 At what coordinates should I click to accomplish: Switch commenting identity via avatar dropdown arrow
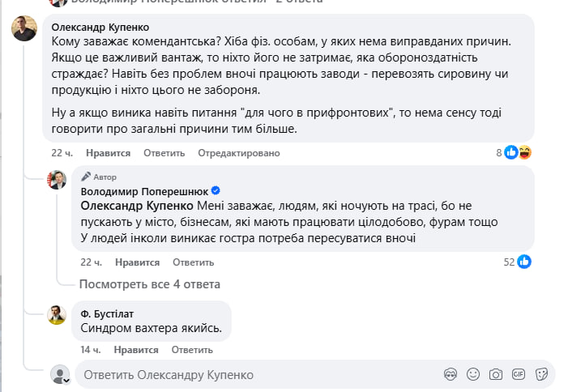click(68, 379)
